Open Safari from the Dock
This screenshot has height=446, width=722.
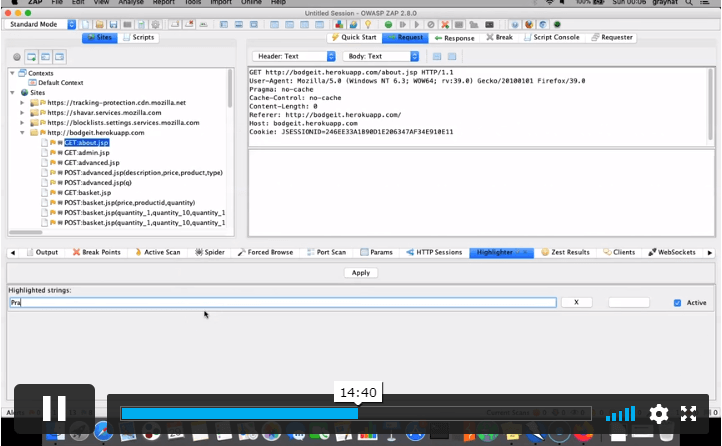pos(103,431)
